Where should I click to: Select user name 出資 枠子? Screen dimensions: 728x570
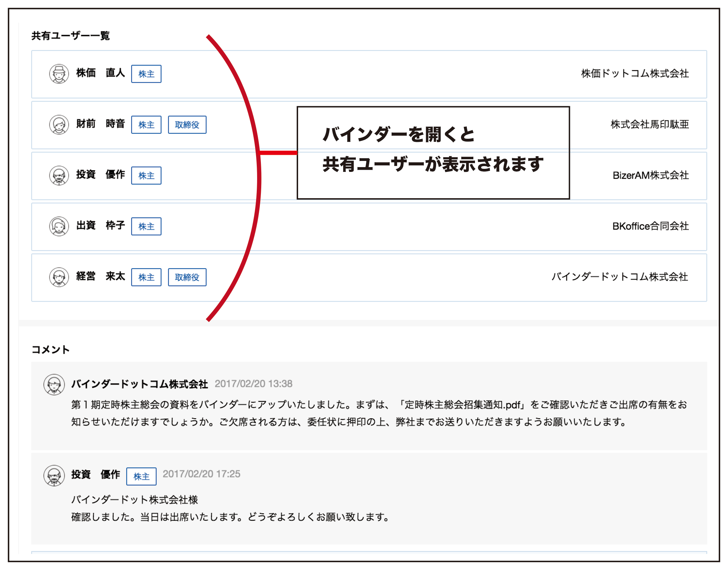tap(101, 225)
